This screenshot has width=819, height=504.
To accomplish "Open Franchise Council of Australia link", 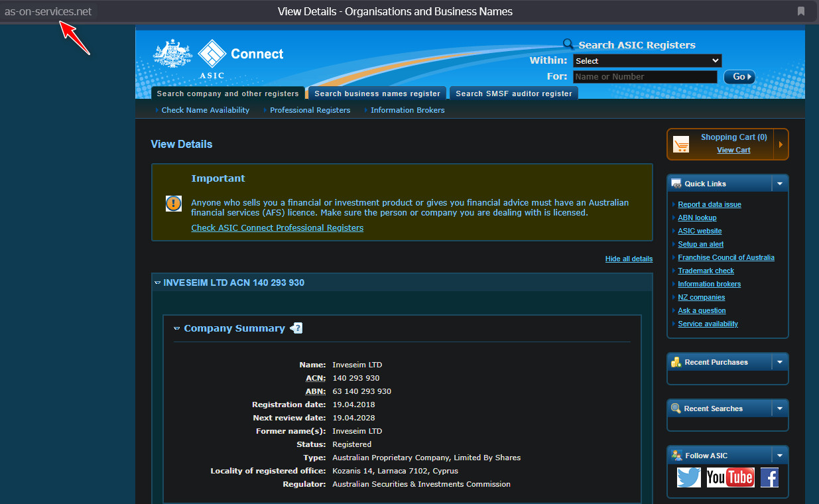I will coord(726,257).
